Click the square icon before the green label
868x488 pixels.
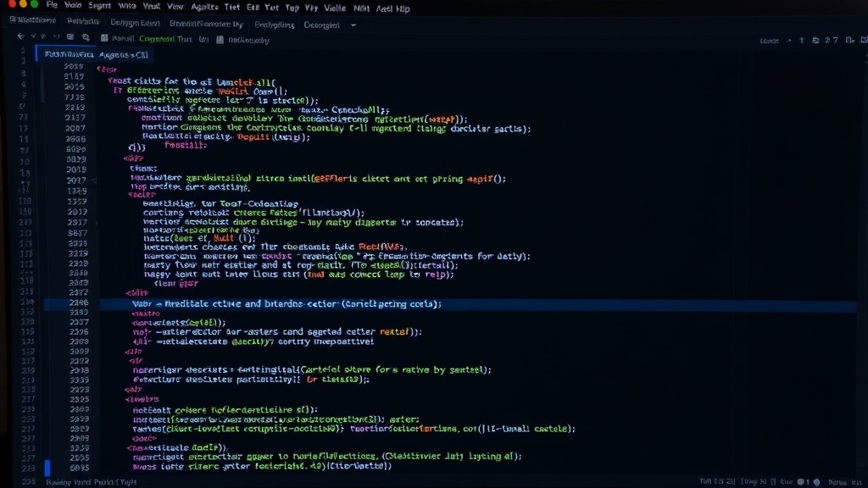[104, 38]
